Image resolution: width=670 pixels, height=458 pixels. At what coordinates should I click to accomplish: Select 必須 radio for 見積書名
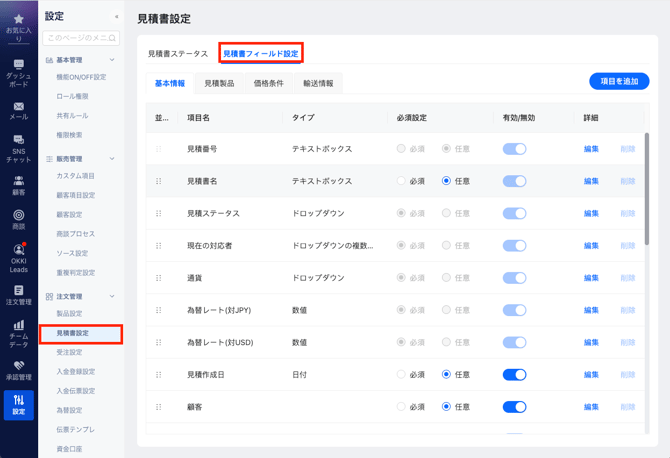(401, 181)
